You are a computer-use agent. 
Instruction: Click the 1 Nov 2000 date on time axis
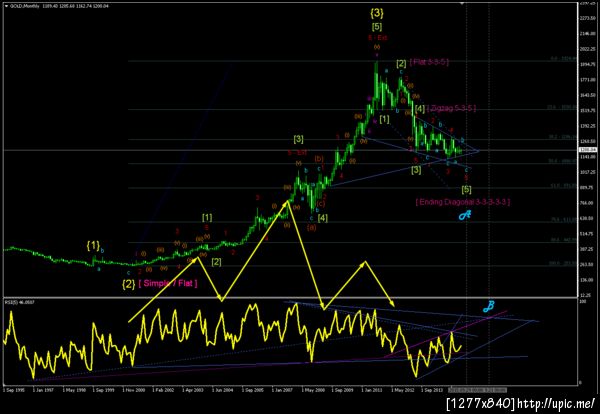[134, 390]
